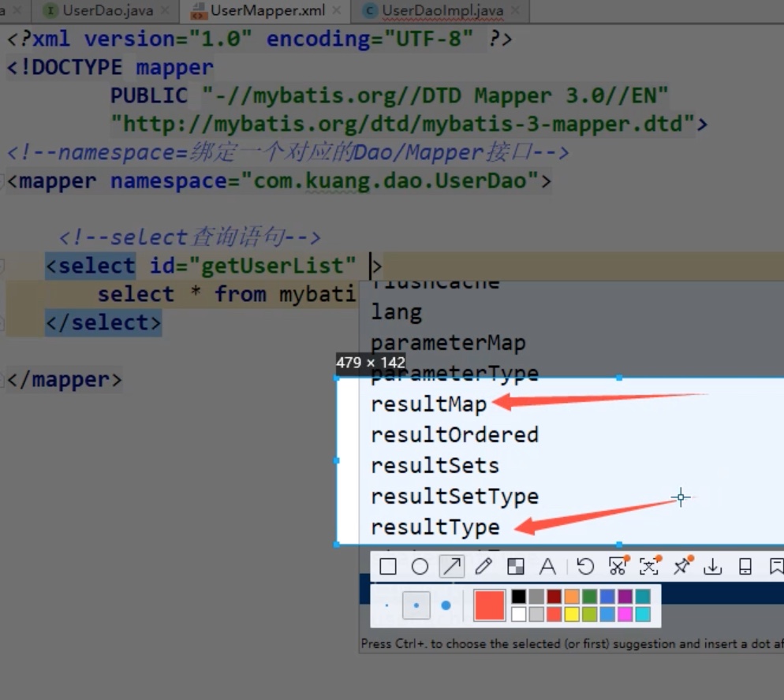
Task: Choose lang in the completion popup
Action: (397, 312)
